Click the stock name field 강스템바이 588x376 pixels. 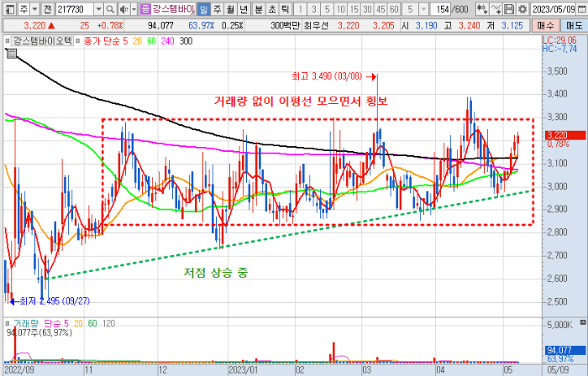[x=173, y=9]
